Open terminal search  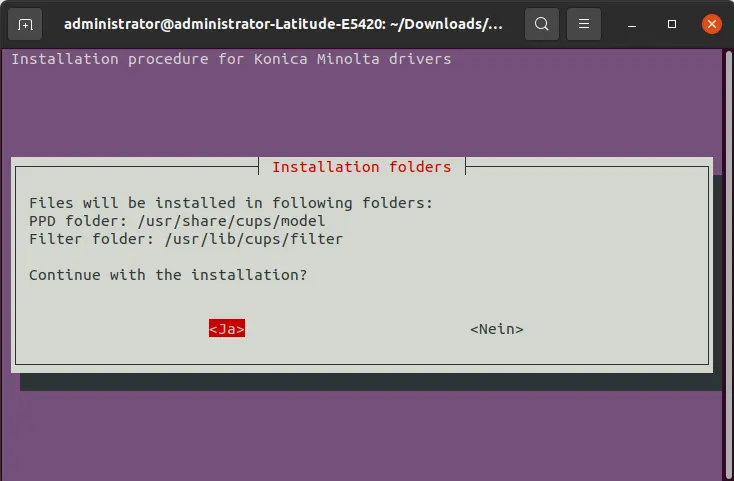click(x=542, y=24)
